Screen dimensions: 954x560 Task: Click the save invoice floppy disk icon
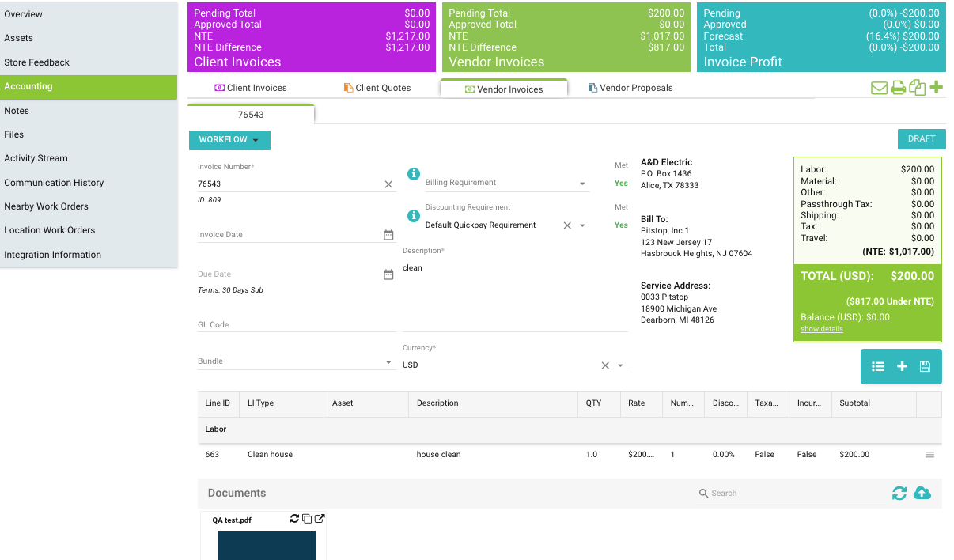click(925, 366)
